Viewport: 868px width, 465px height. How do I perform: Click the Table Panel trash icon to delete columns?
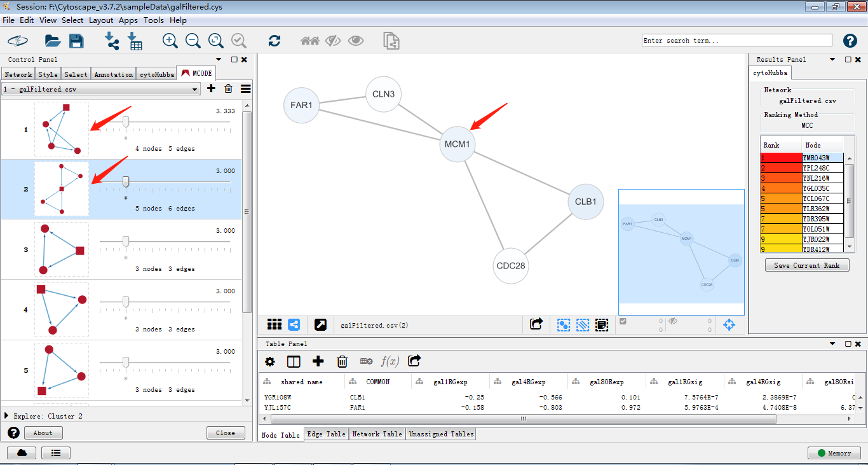click(x=342, y=361)
